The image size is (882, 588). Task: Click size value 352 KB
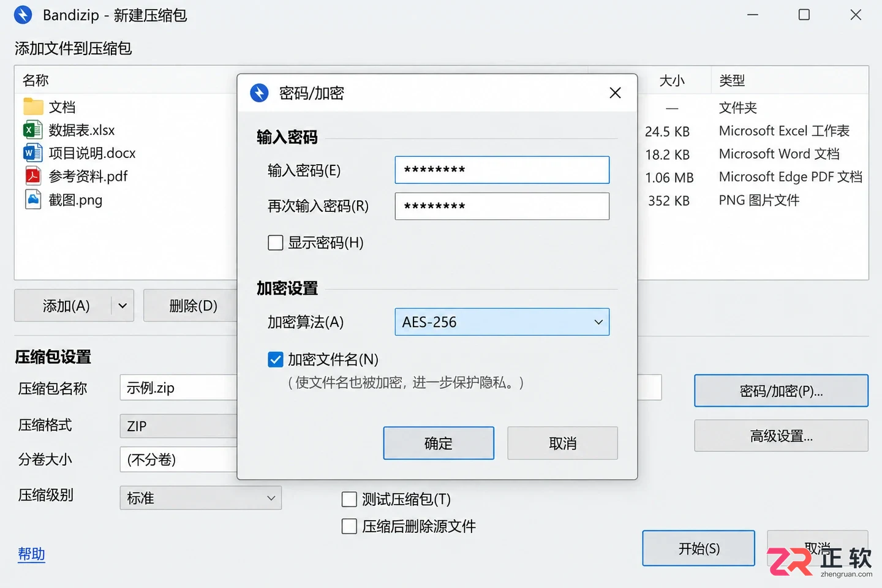point(668,200)
